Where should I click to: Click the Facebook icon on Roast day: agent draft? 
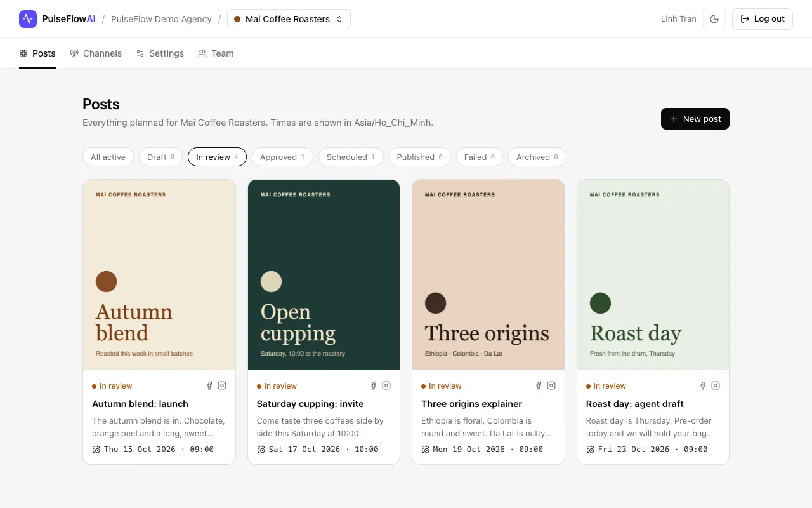[703, 385]
